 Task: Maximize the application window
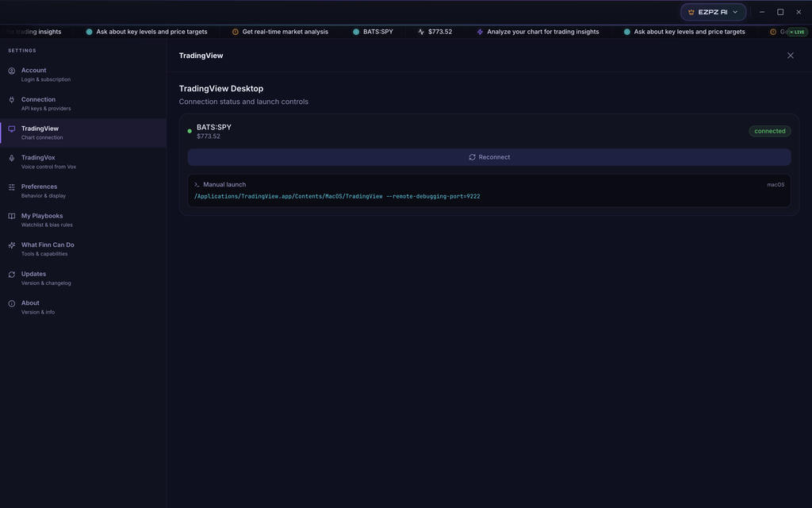point(780,12)
